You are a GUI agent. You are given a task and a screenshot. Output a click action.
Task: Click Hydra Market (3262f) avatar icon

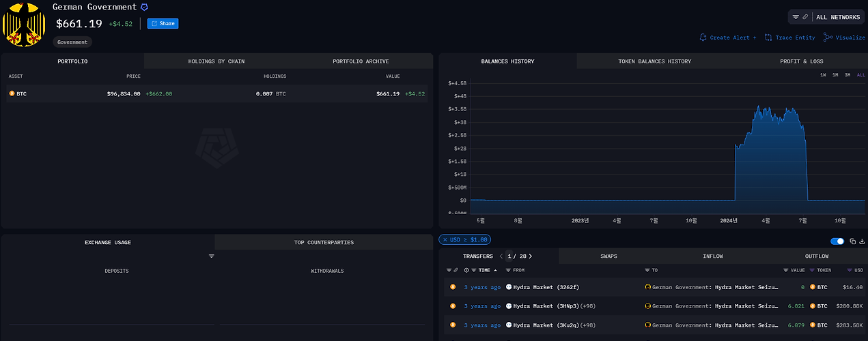click(x=509, y=287)
